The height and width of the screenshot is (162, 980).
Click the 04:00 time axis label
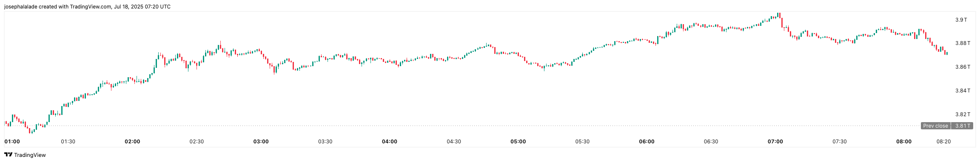pos(390,142)
